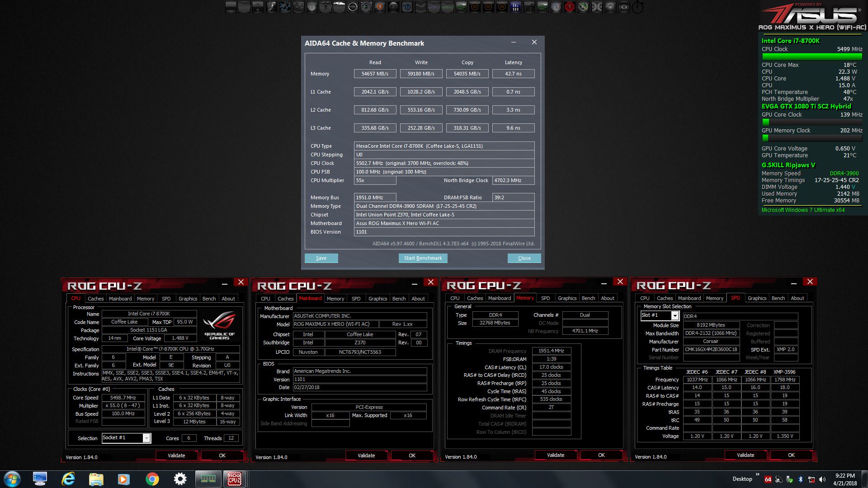Click the AIDA64 tray icon

click(768, 479)
